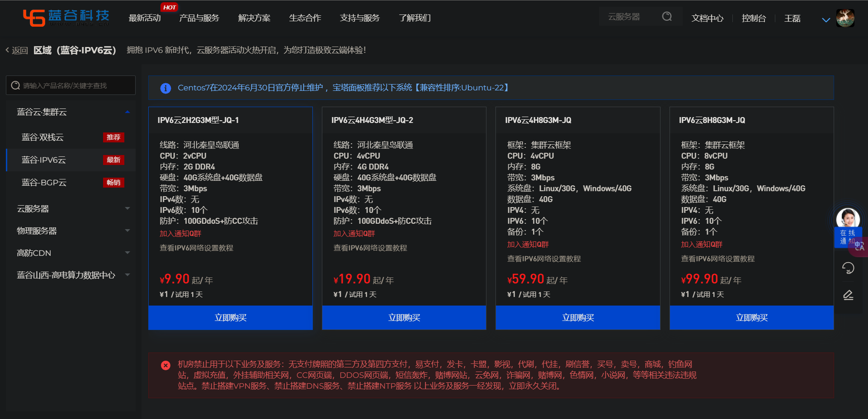Click the 推荐 badge next to 蓝谷-双栈云
Image resolution: width=868 pixels, height=419 pixels.
pyautogui.click(x=113, y=137)
